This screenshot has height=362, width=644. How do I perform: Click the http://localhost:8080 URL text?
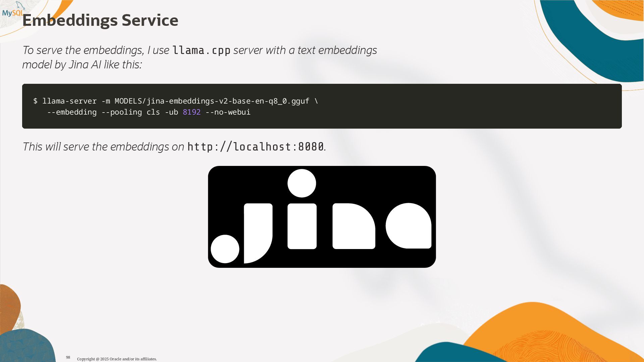[x=256, y=147]
